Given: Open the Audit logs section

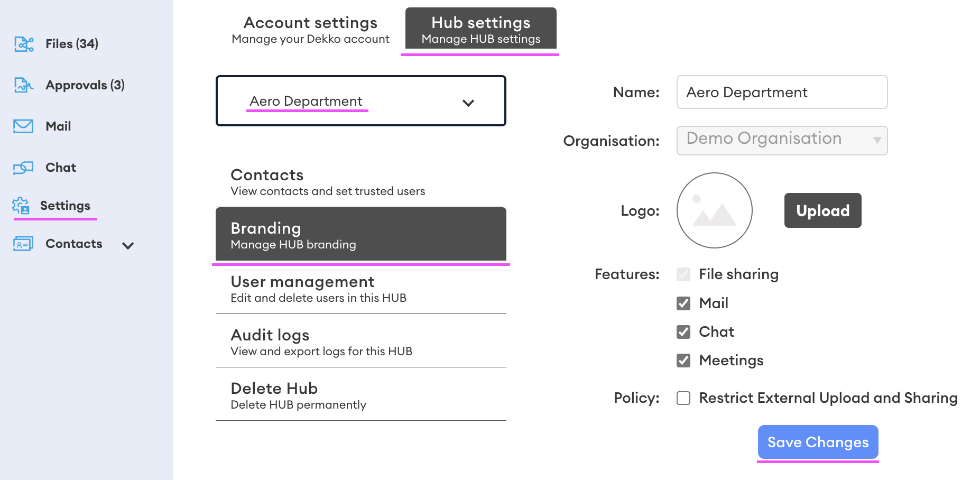Looking at the screenshot, I should click(361, 342).
